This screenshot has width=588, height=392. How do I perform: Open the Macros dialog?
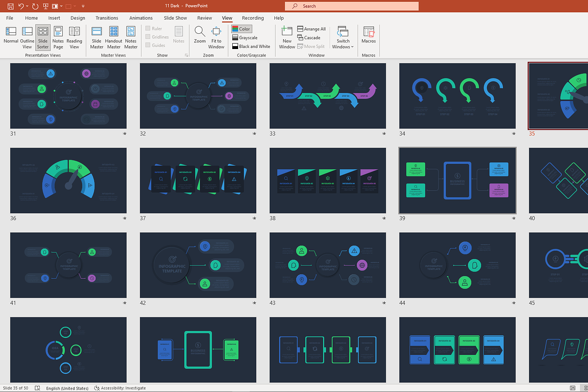coord(368,35)
